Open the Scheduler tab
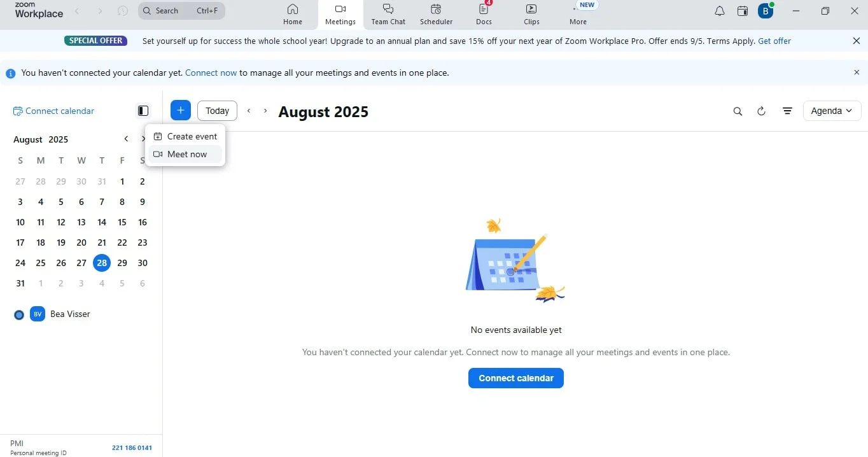 (436, 15)
